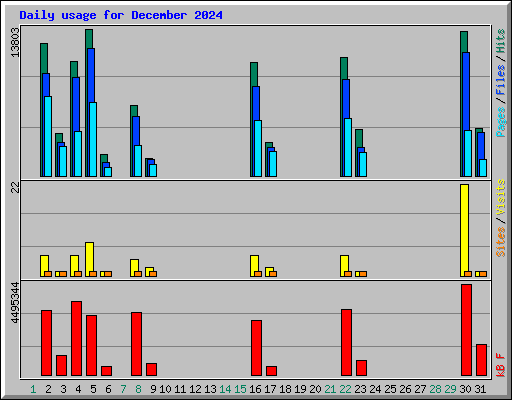Click the chart title 'Daily usage for December 2024'
This screenshot has width=512, height=400.
(121, 15)
